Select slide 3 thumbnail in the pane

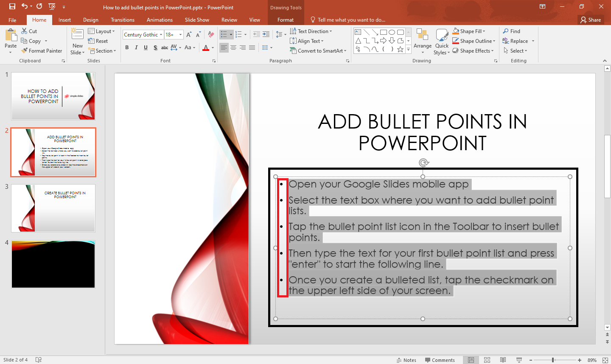pos(53,208)
